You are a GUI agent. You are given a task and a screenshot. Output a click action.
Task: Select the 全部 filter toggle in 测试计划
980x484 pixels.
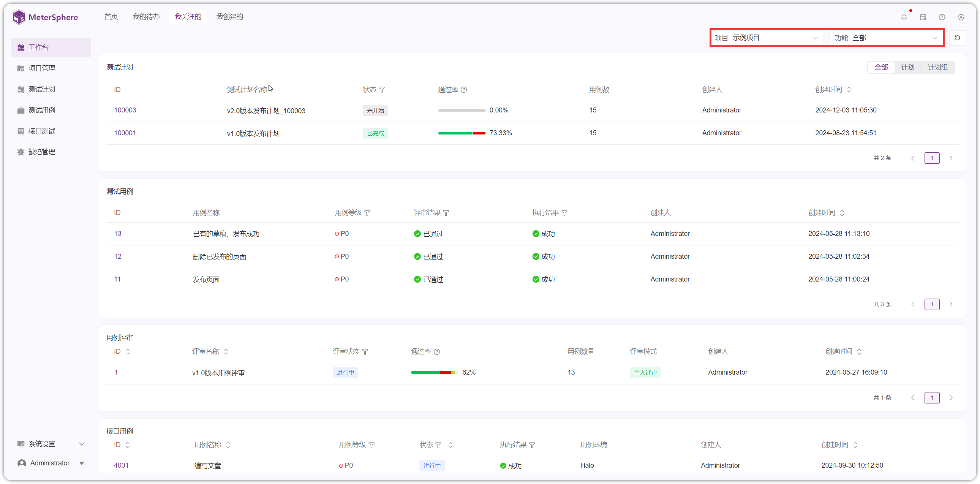[882, 67]
